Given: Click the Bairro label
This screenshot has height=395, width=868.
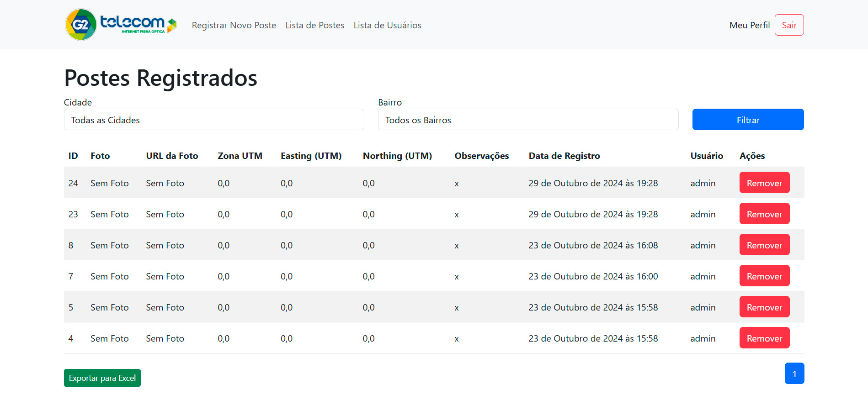Looking at the screenshot, I should 390,102.
